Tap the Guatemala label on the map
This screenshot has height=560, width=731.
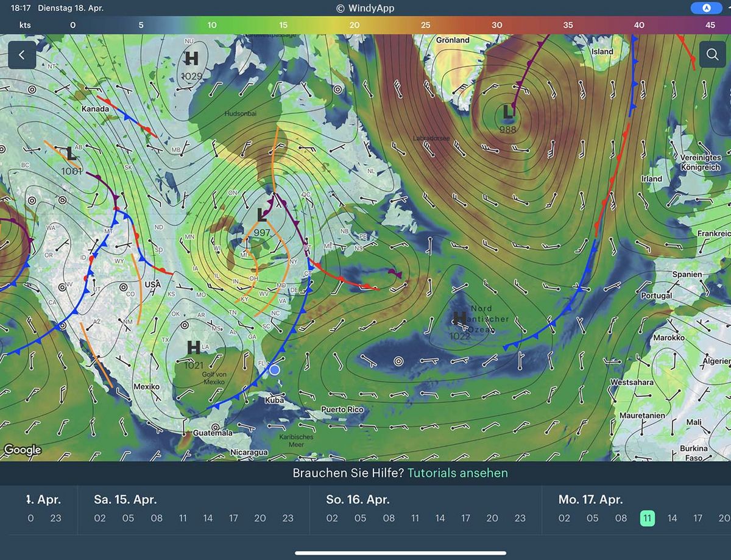point(213,433)
